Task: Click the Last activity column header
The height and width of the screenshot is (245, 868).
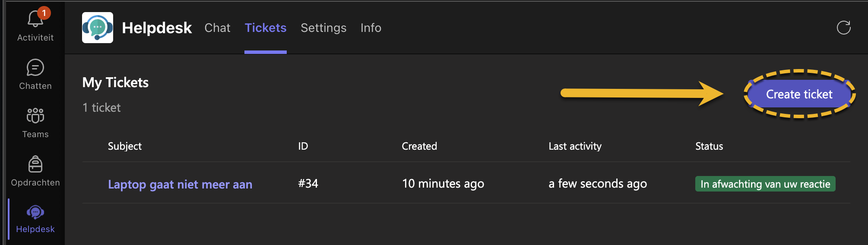Action: (575, 146)
